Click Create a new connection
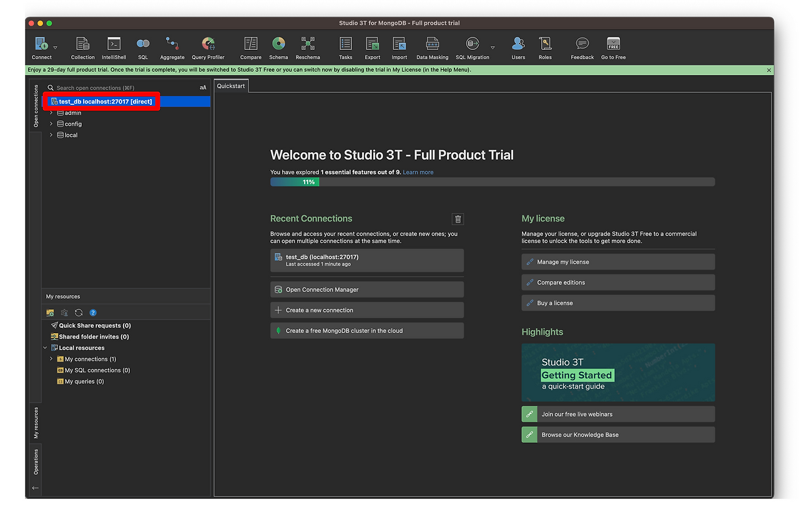Screen dimensions: 799x532 [367, 310]
